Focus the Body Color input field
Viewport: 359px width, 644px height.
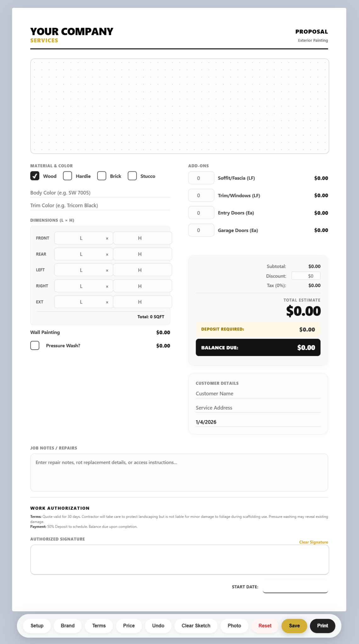[x=100, y=193]
